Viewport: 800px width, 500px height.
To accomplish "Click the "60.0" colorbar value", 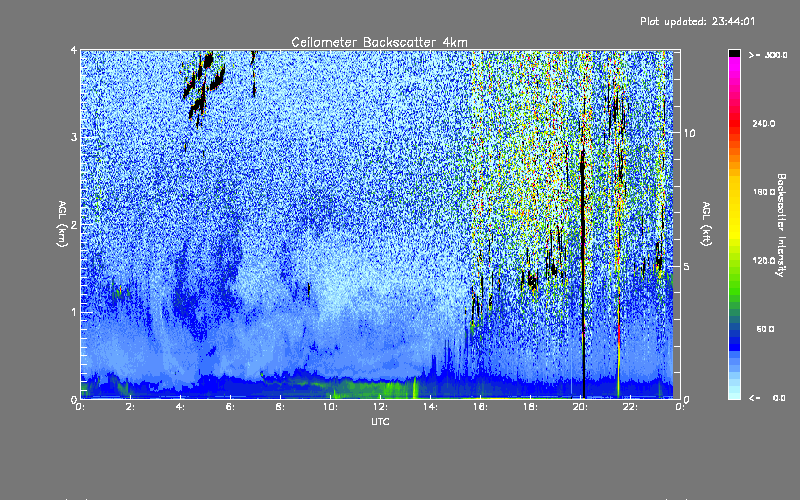I will [765, 329].
